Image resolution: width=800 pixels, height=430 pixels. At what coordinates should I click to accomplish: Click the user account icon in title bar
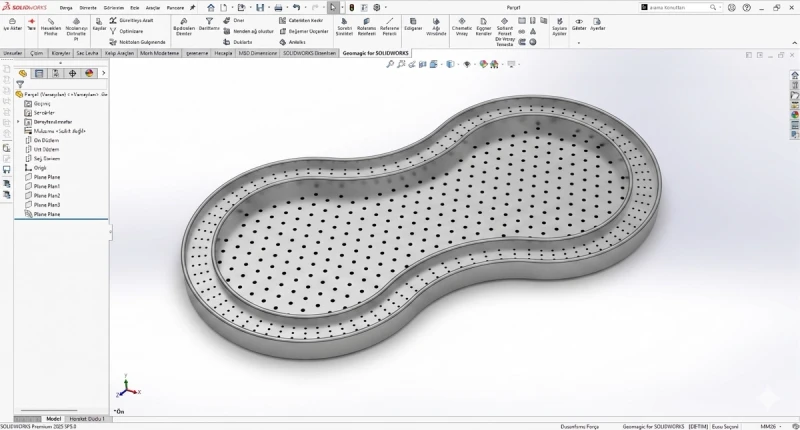click(x=732, y=8)
